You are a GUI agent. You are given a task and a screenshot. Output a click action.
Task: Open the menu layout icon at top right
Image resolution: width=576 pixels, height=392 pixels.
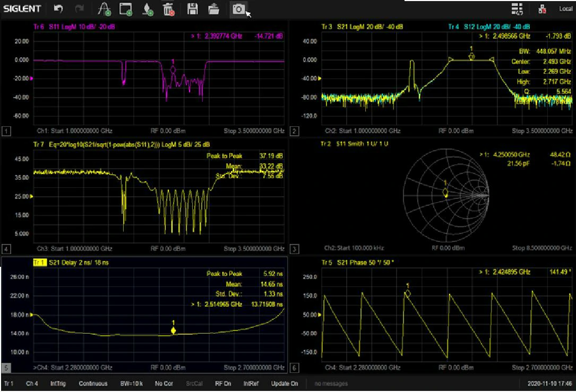[x=517, y=9]
